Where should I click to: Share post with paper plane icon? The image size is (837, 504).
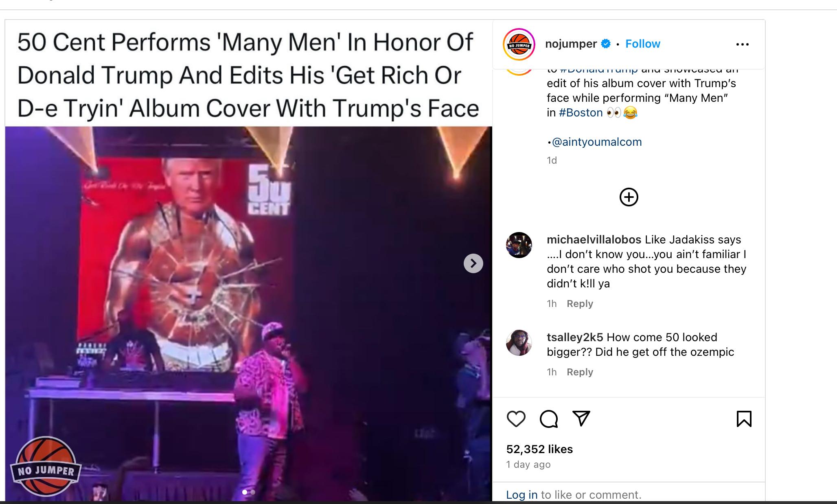(x=581, y=419)
